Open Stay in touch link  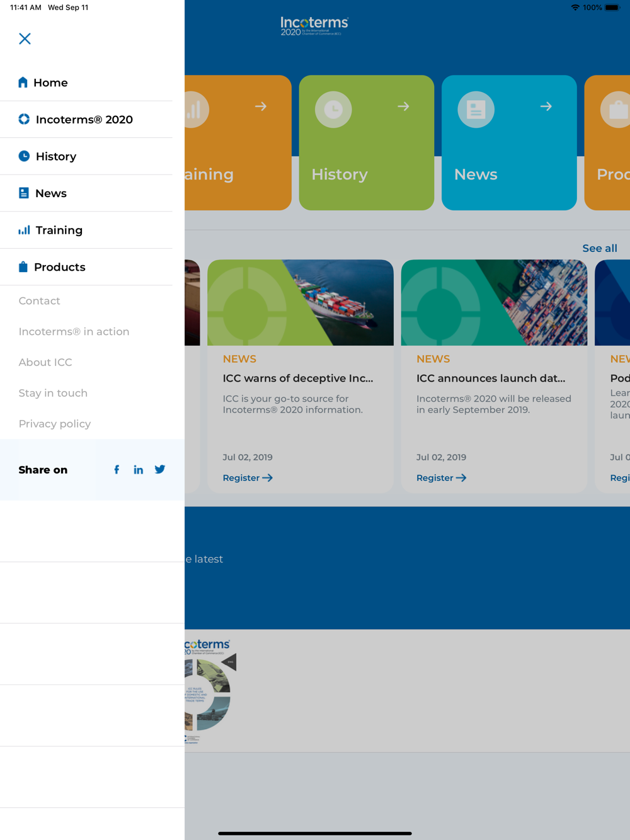coord(53,393)
